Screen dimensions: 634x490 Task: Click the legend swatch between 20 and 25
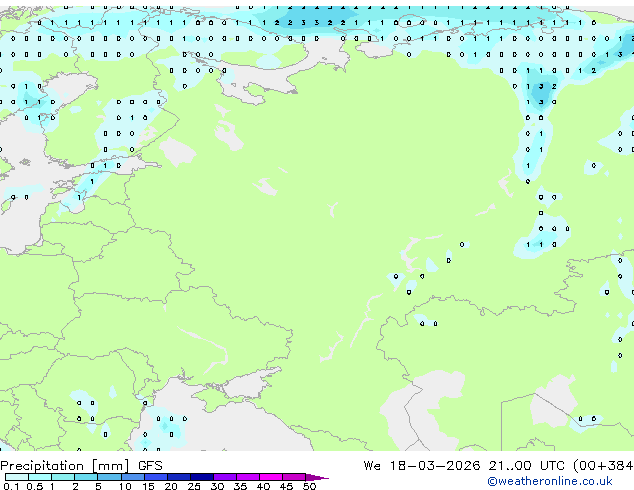click(178, 477)
